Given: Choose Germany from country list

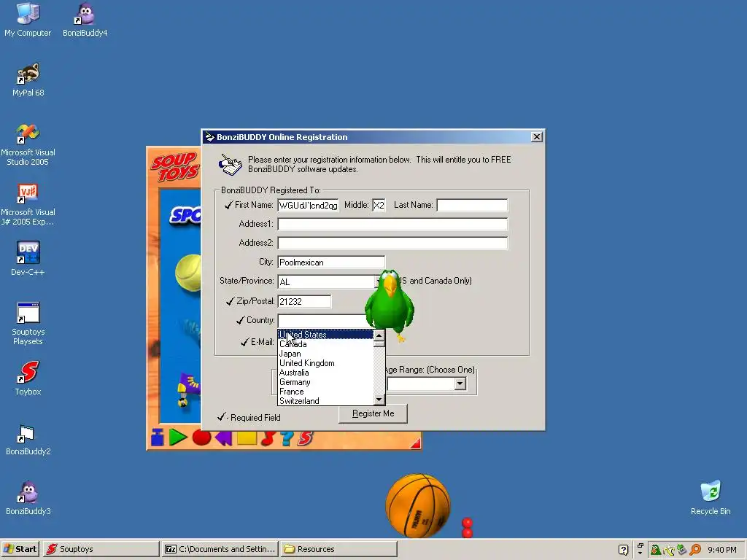Looking at the screenshot, I should [325, 382].
